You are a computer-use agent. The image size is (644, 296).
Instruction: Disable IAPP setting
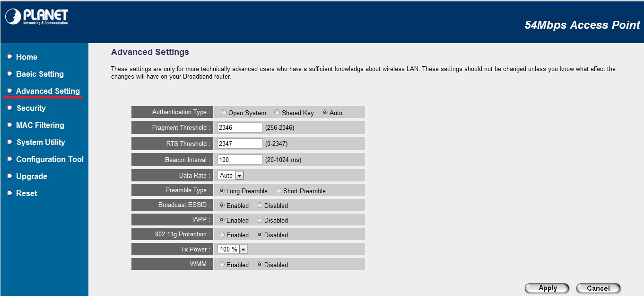click(260, 220)
